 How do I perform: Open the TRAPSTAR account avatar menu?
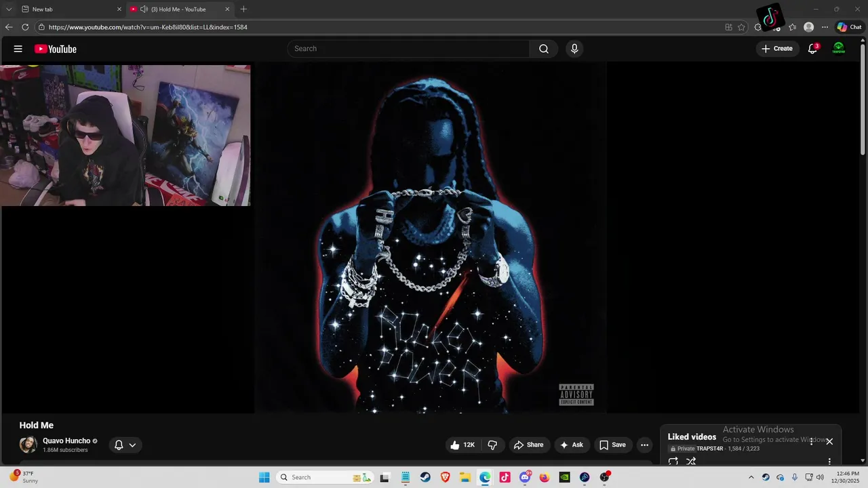839,49
